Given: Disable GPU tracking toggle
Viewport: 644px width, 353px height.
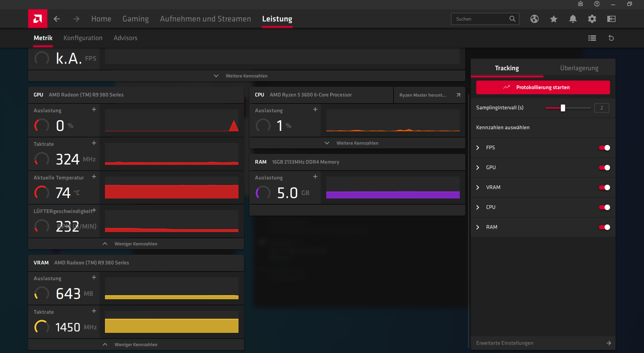Looking at the screenshot, I should (x=605, y=168).
